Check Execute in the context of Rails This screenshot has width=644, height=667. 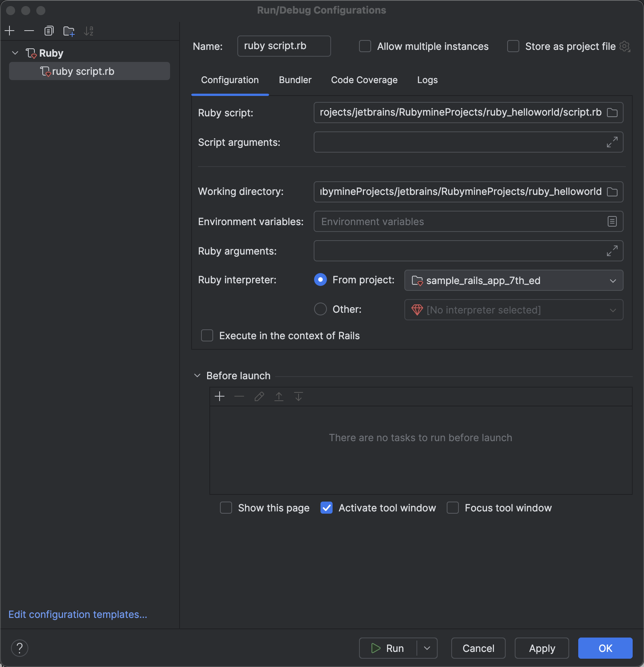(x=207, y=335)
